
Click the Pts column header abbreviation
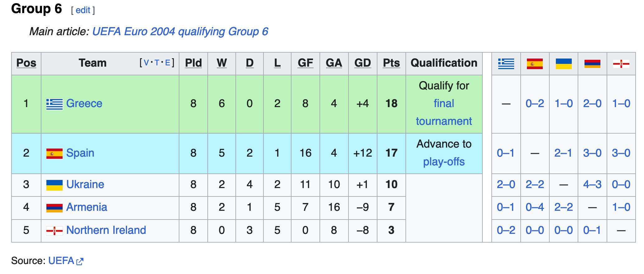click(391, 63)
